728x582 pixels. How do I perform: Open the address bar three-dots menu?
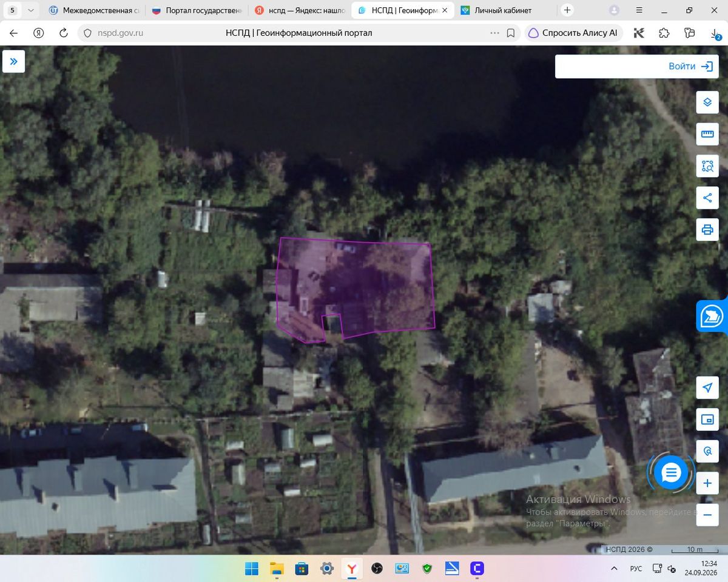click(x=494, y=33)
